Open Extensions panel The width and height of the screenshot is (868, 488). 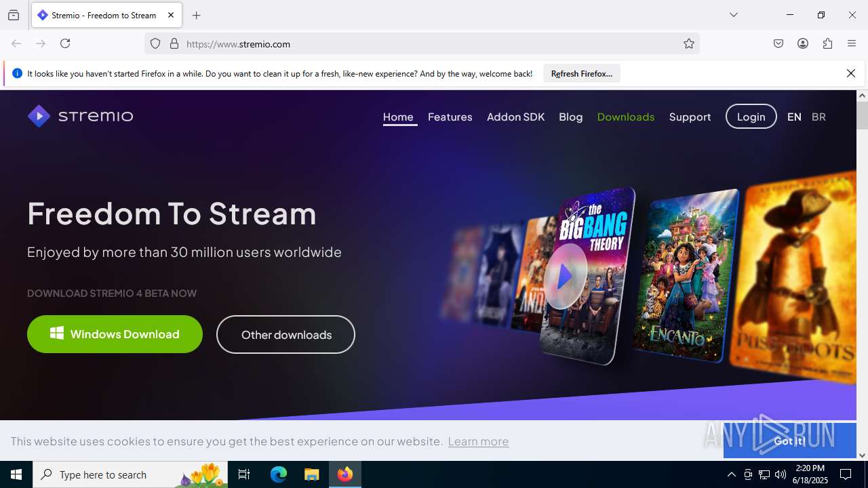[x=827, y=43]
